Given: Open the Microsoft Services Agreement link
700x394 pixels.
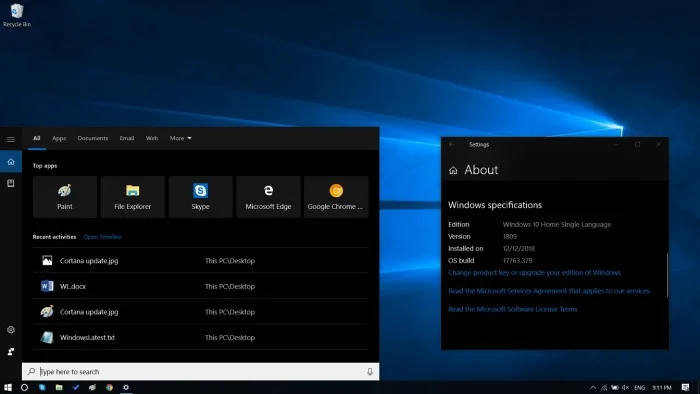Looking at the screenshot, I should point(549,291).
